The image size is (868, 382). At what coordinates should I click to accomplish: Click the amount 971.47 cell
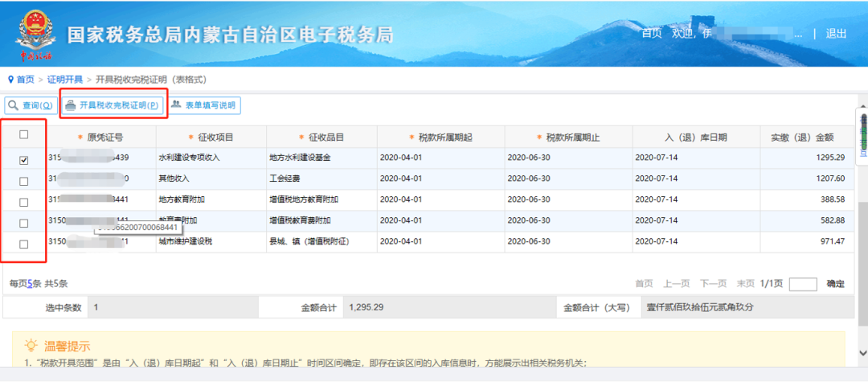point(807,241)
